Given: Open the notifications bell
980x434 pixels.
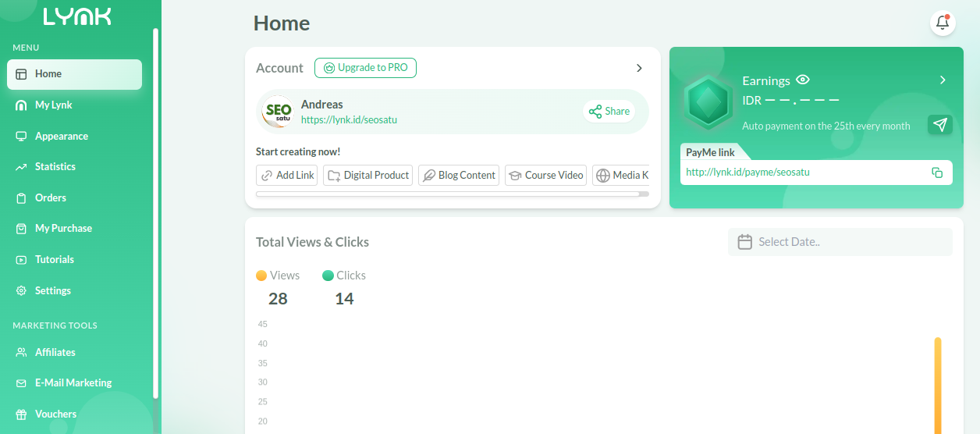Looking at the screenshot, I should tap(943, 23).
